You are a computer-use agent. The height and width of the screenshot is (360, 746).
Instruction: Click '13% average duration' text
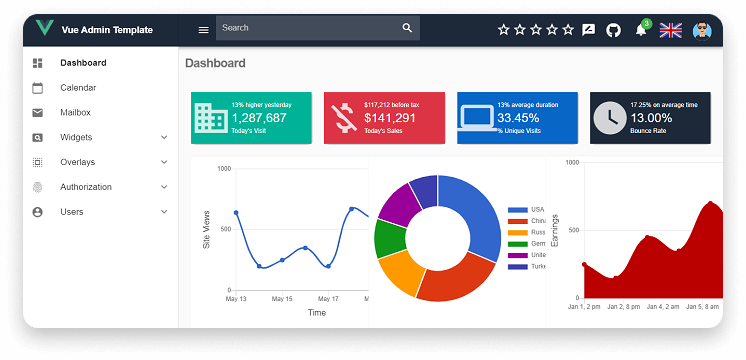click(x=528, y=105)
